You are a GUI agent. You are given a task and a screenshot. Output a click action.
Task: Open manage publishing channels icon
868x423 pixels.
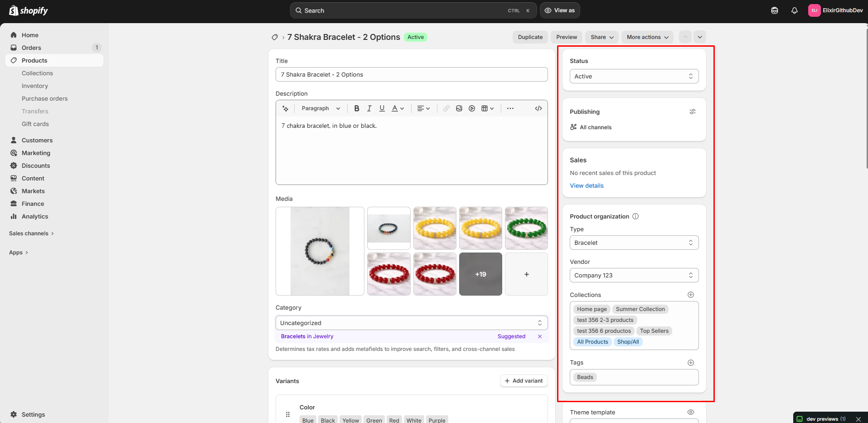(693, 112)
